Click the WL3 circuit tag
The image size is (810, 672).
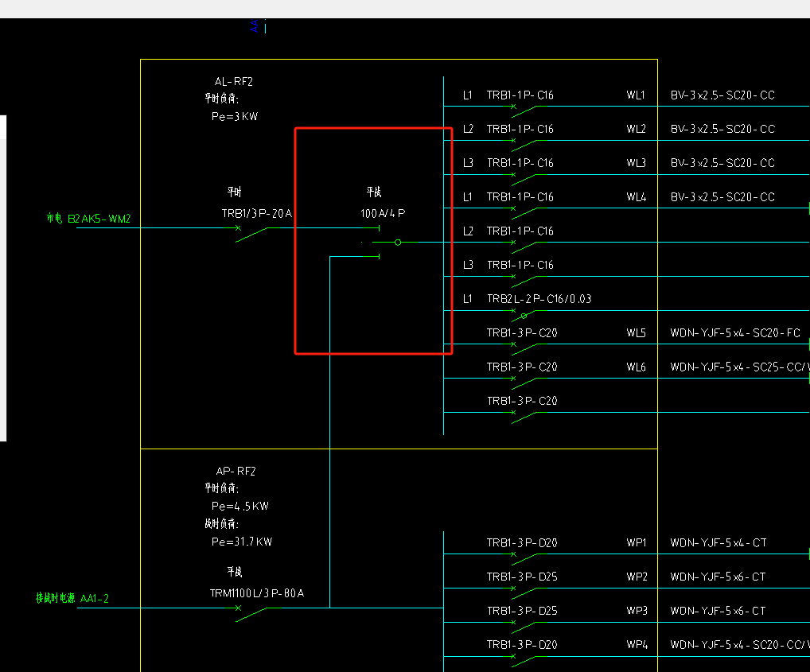pos(636,163)
